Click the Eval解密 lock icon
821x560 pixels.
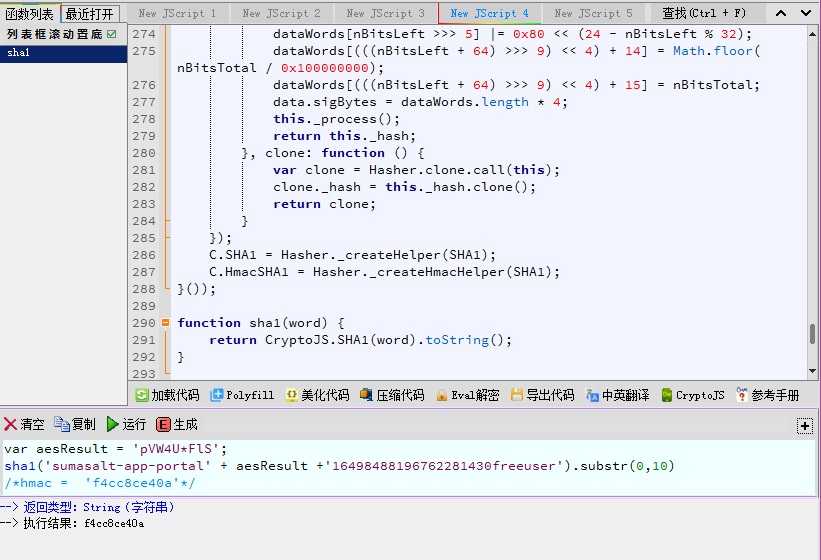[x=442, y=395]
